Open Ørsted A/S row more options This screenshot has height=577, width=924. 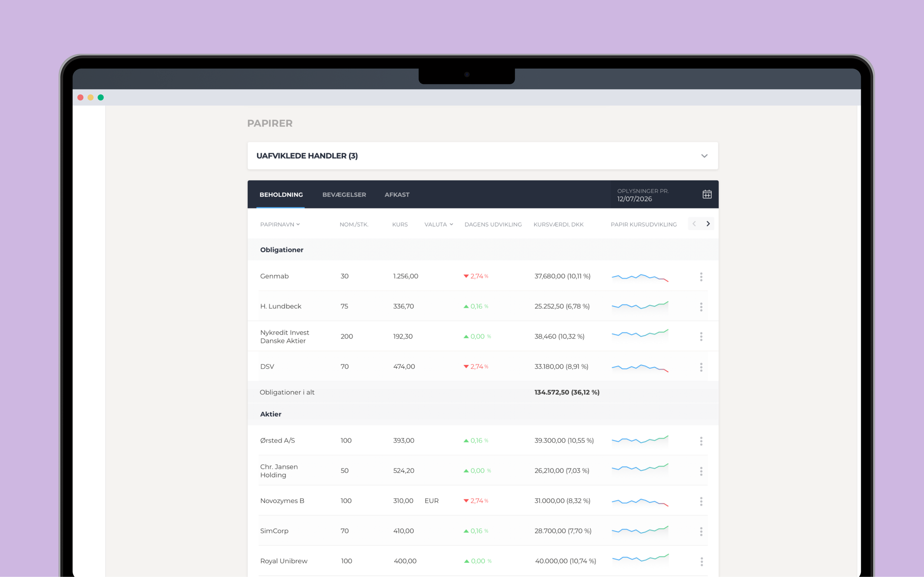pyautogui.click(x=701, y=441)
